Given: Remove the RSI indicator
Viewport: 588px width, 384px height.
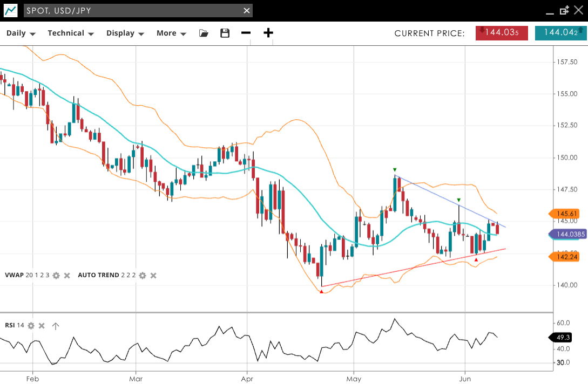Looking at the screenshot, I should [x=42, y=326].
